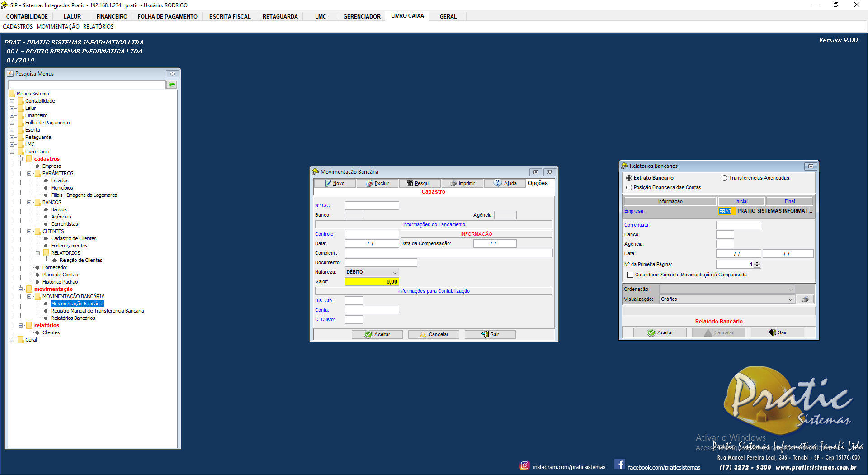This screenshot has height=475, width=868.
Task: Click Aceitar in Relatórios Bancários
Action: click(660, 333)
